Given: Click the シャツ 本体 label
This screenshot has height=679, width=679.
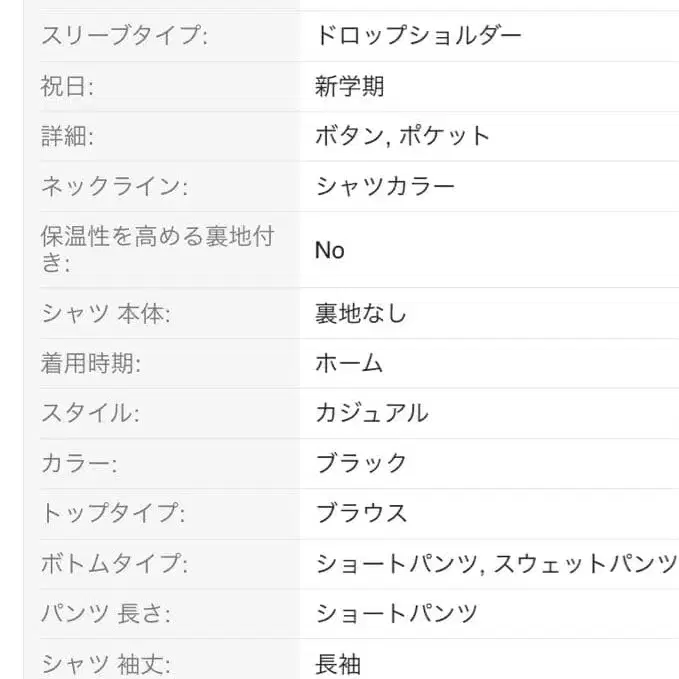Looking at the screenshot, I should [x=105, y=314].
